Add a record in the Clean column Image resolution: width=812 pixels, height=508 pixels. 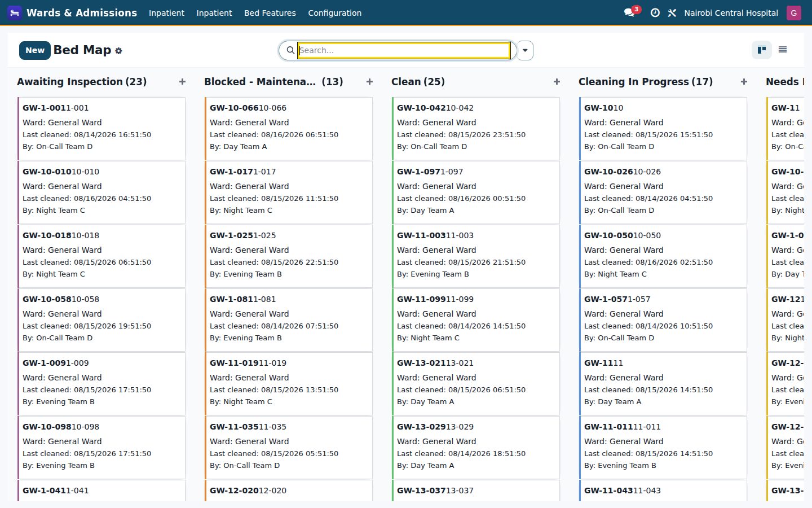[x=557, y=82]
